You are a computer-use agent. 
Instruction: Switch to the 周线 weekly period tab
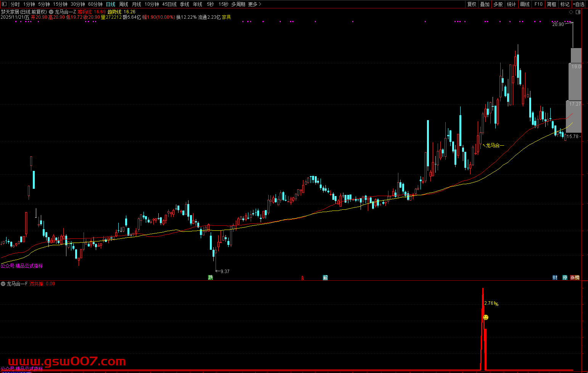click(x=123, y=4)
